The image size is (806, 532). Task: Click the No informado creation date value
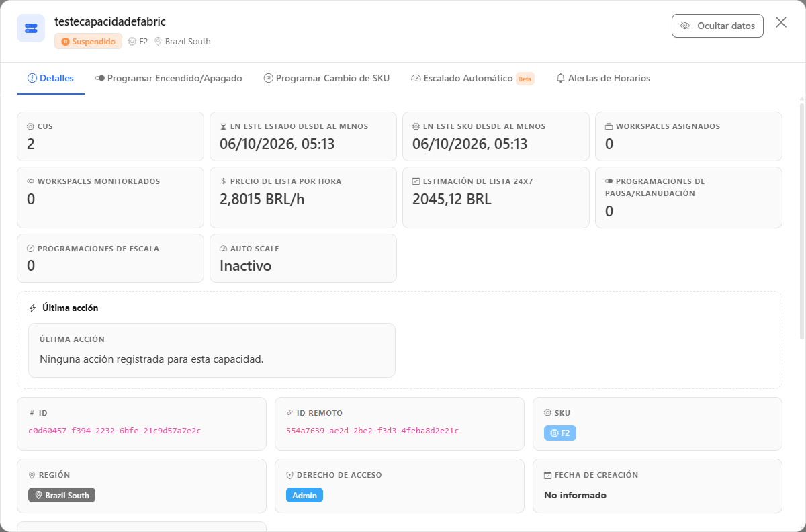(x=575, y=495)
